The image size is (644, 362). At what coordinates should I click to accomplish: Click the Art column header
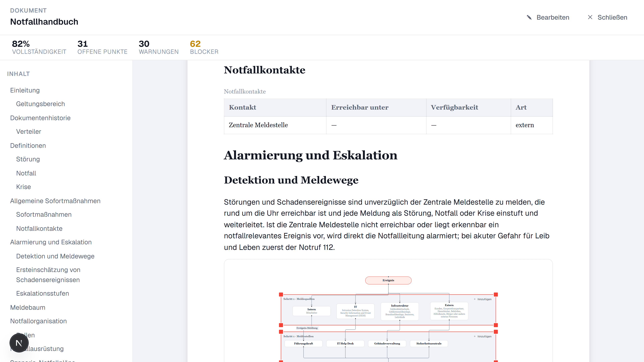[532, 107]
